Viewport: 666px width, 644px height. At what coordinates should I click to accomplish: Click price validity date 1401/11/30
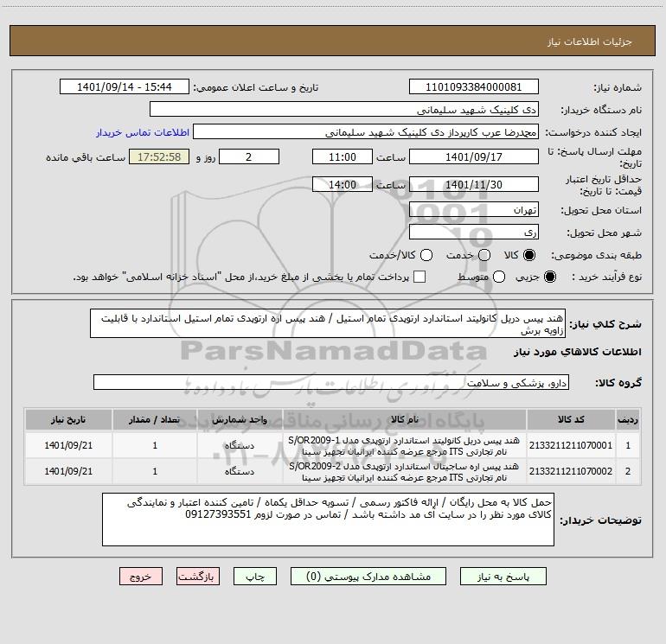click(474, 184)
